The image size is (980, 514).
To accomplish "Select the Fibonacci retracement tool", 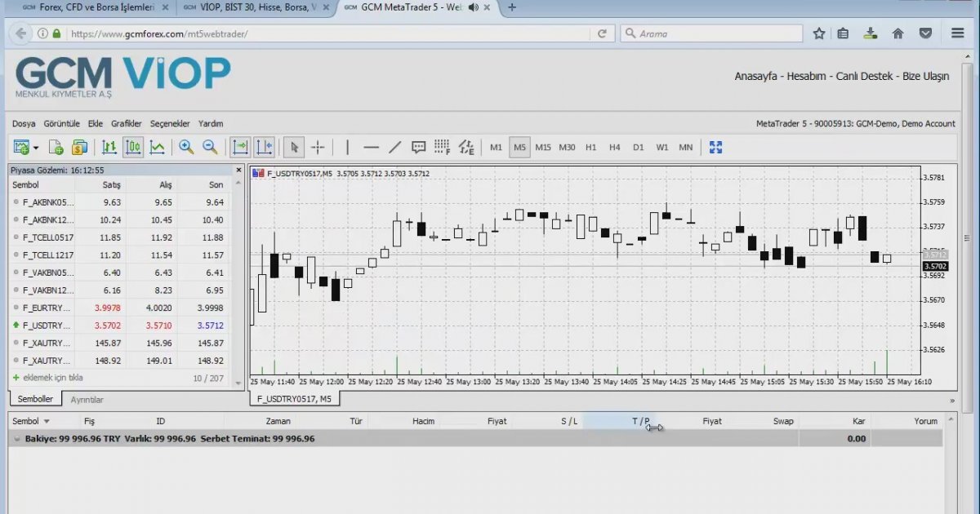I will 443,148.
